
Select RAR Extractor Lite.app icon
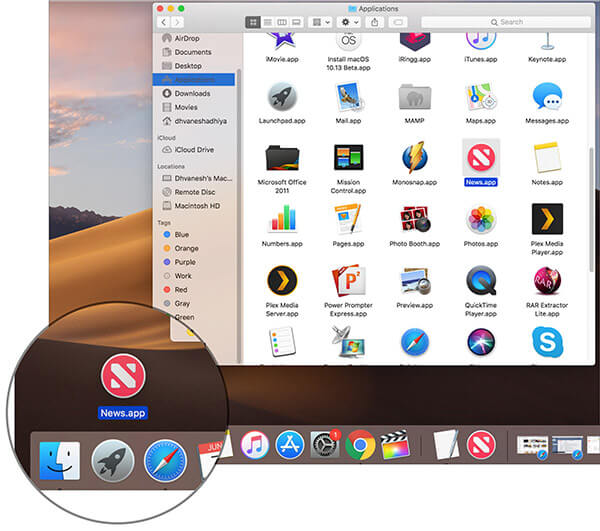[x=547, y=281]
